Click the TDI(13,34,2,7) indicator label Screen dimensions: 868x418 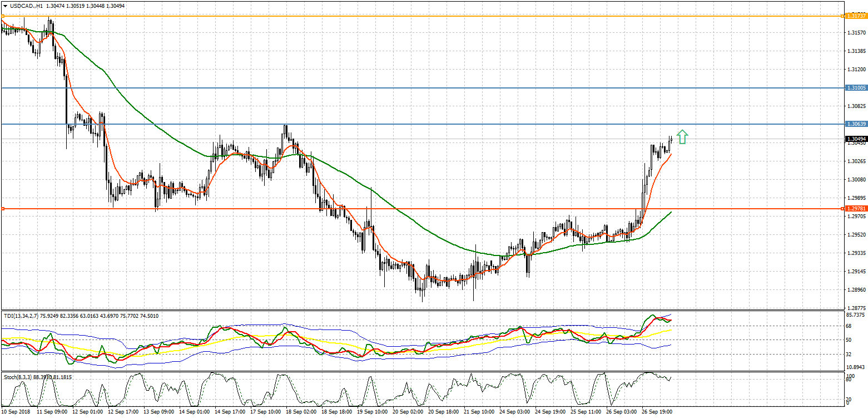(x=23, y=316)
